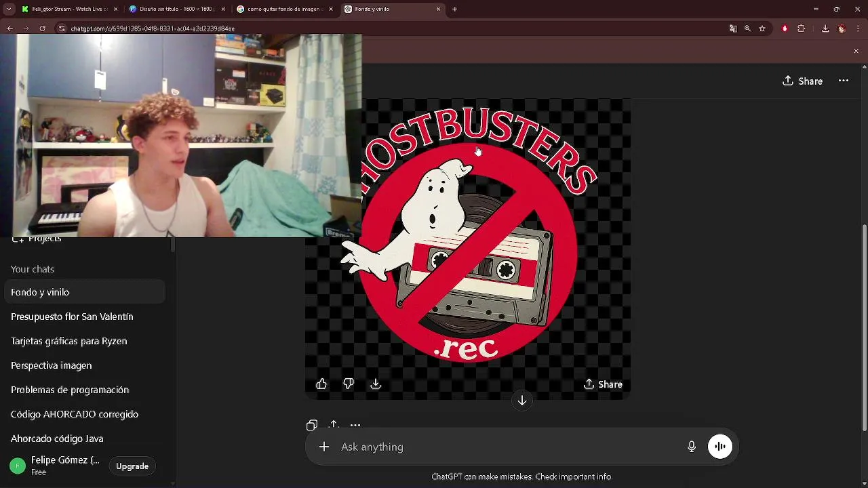Open more actions ellipsis below response
Viewport: 868px width, 488px height.
pyautogui.click(x=355, y=425)
